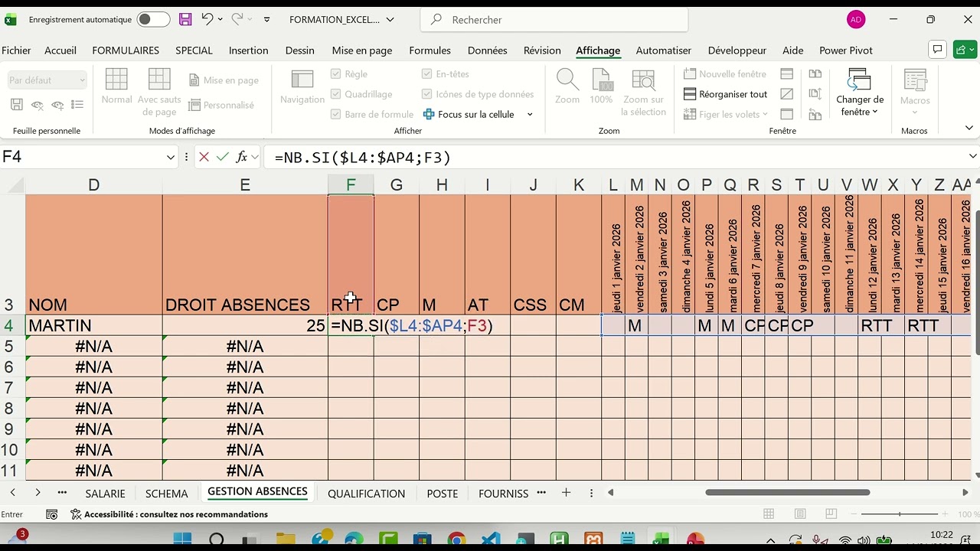The image size is (980, 551).
Task: Open the Customize Quick Access Toolbar arrow
Action: 266,20
